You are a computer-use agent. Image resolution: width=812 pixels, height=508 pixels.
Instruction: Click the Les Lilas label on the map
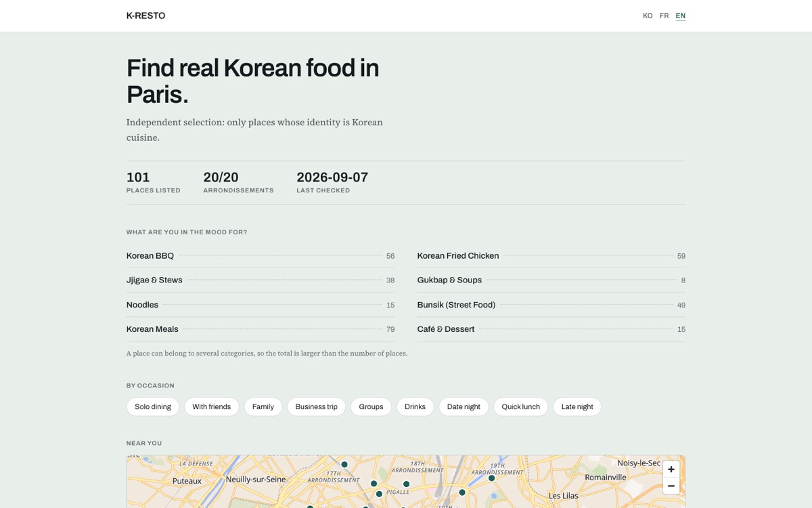pyautogui.click(x=563, y=496)
